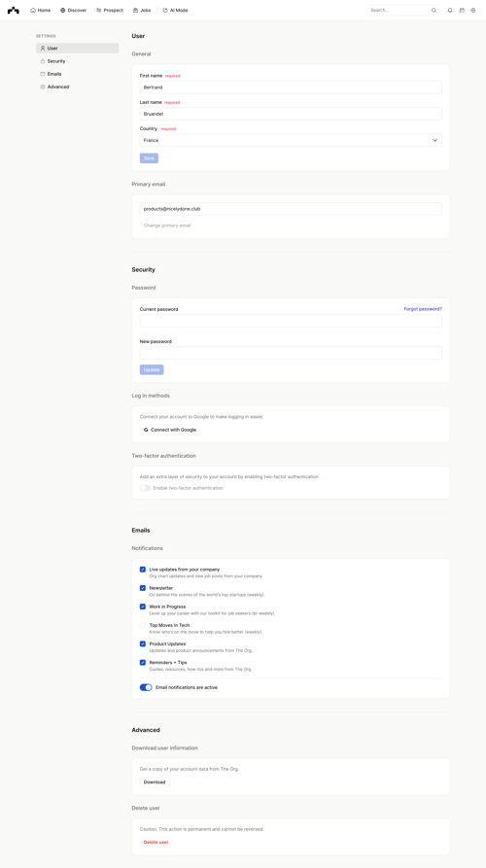Viewport: 486px width, 868px height.
Task: Uncheck Live updates from your company
Action: coord(143,569)
